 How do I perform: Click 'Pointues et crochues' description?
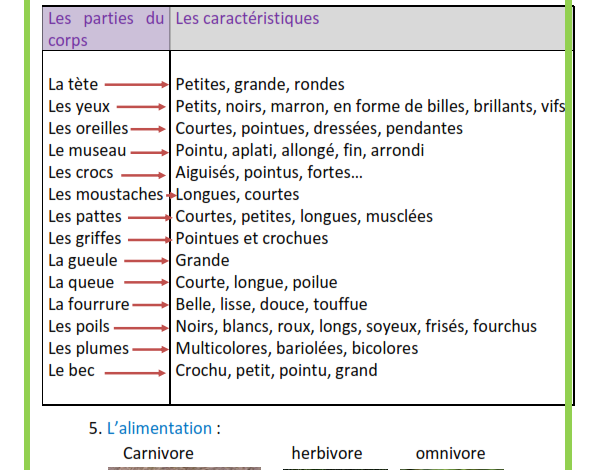(x=252, y=239)
